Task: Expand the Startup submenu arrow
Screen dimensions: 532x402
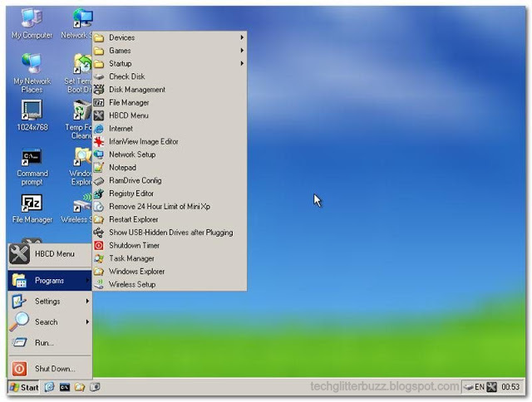Action: click(242, 63)
